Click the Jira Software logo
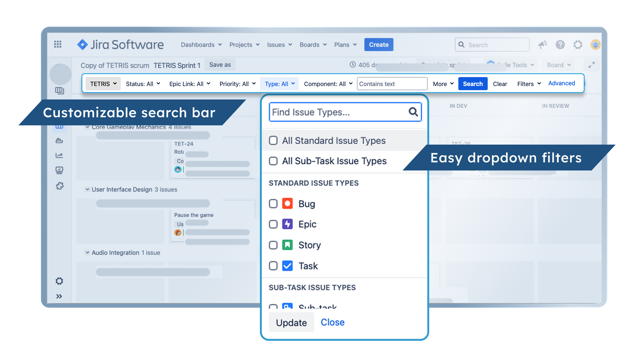Image resolution: width=644 pixels, height=350 pixels. (x=120, y=45)
